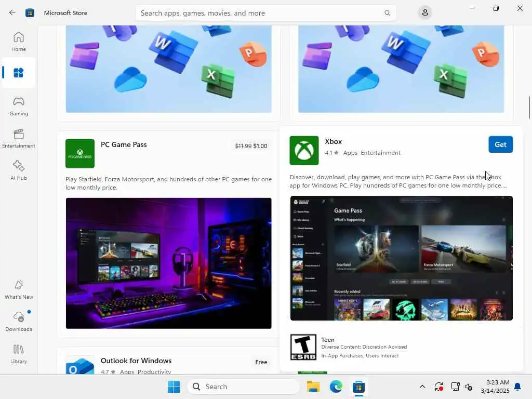Open the PC Game Pass icon
This screenshot has height=399, width=532.
(x=80, y=154)
